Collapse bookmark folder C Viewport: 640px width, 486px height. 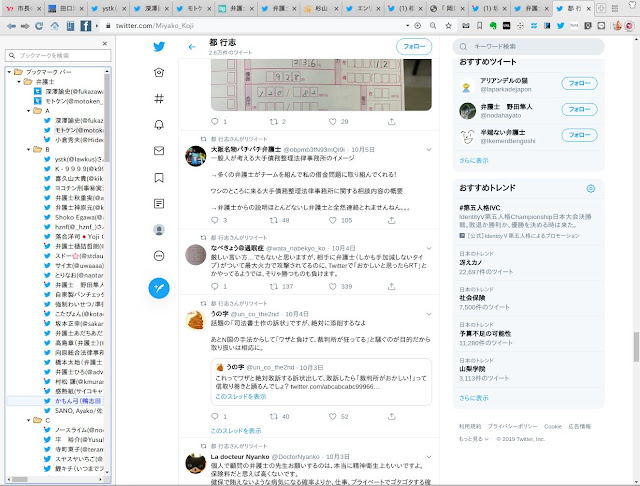pos(29,420)
